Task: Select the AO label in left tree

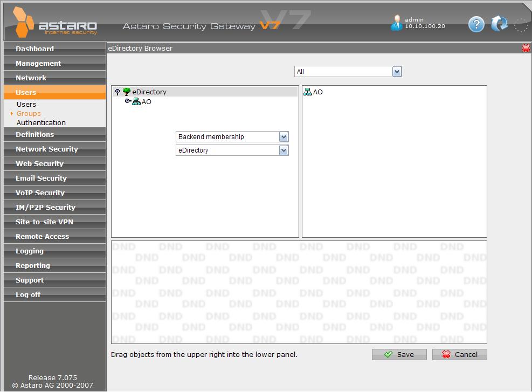Action: coord(147,102)
